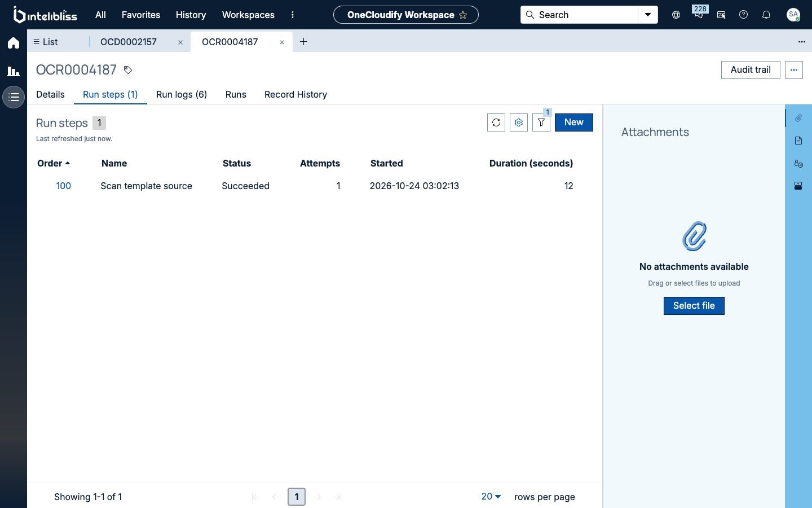Open the Workspaces menu
The image size is (812, 508).
point(248,15)
